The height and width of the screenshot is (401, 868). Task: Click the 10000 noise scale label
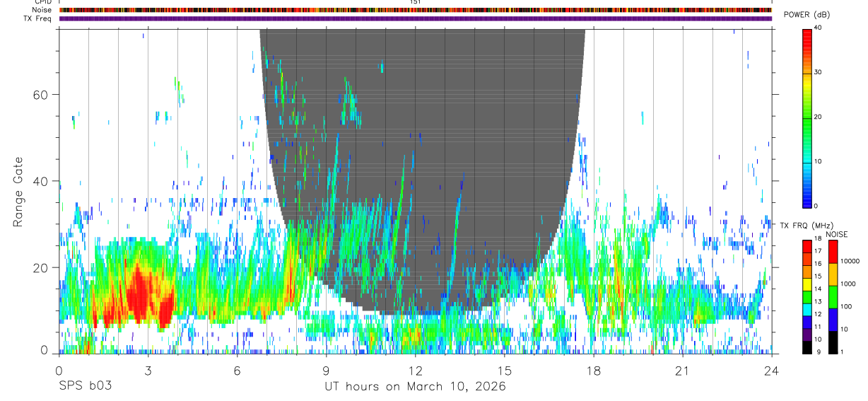pyautogui.click(x=850, y=261)
